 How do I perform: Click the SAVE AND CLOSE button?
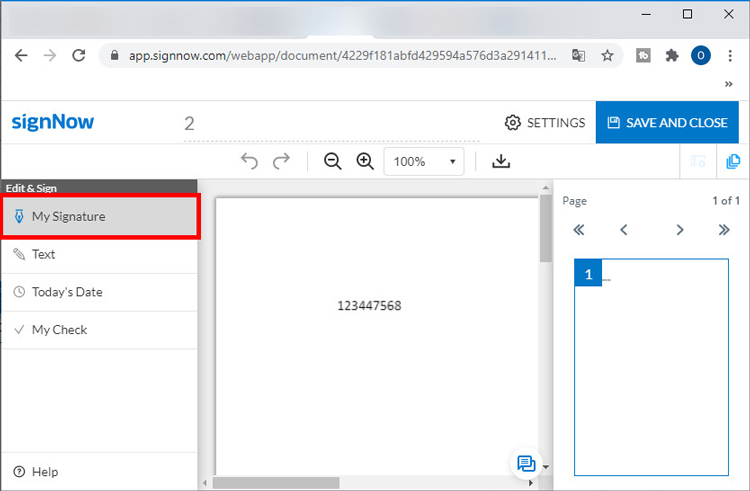pos(666,122)
